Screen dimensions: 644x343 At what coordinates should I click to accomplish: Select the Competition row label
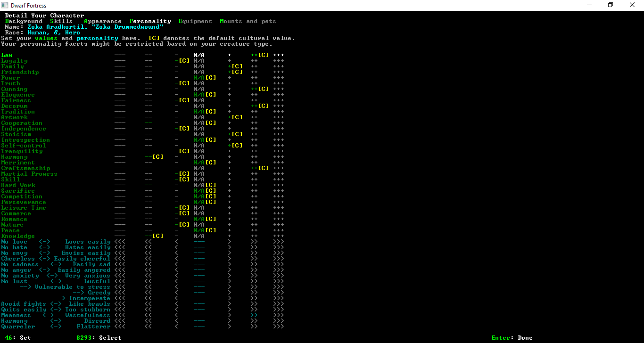click(22, 196)
